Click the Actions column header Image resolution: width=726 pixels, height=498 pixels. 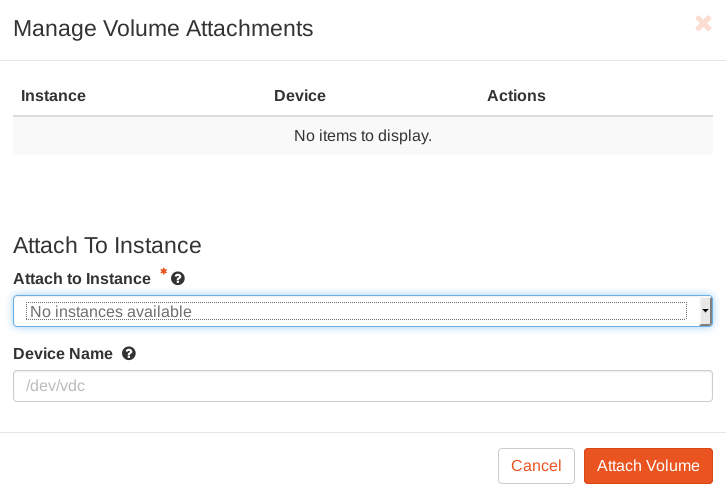click(x=516, y=96)
